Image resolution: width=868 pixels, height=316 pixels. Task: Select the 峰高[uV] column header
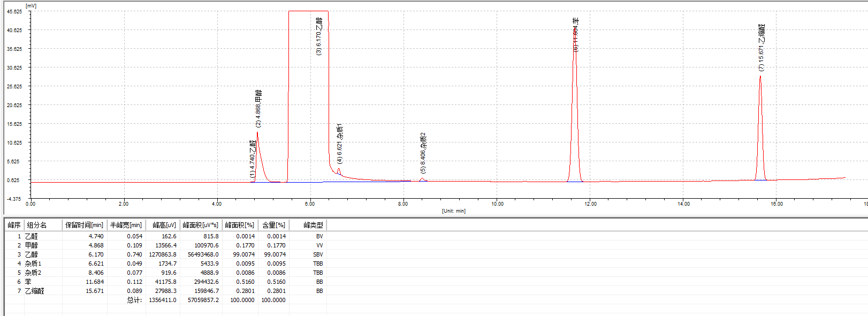coord(164,225)
